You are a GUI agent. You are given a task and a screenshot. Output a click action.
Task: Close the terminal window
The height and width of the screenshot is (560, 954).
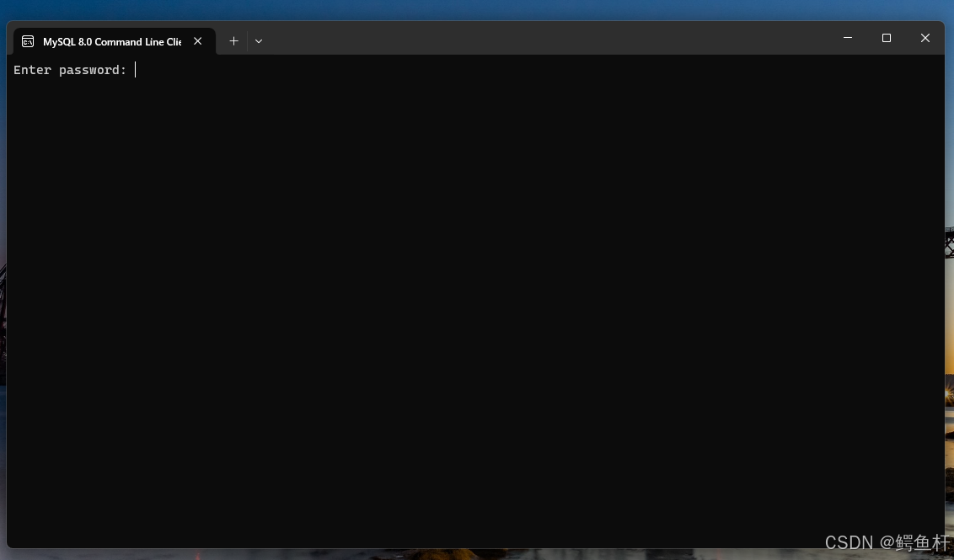tap(925, 38)
